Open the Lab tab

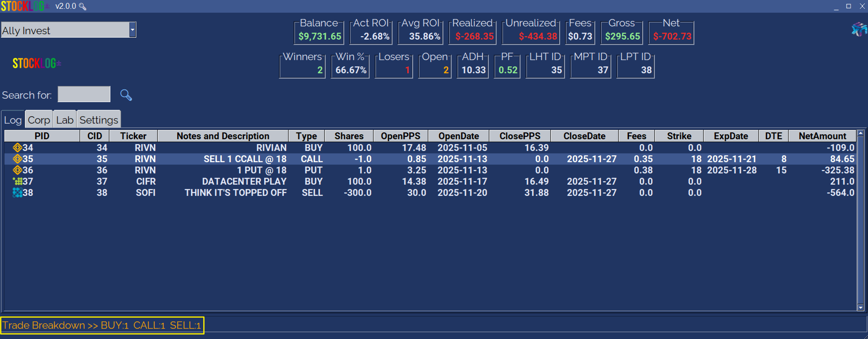[x=65, y=120]
